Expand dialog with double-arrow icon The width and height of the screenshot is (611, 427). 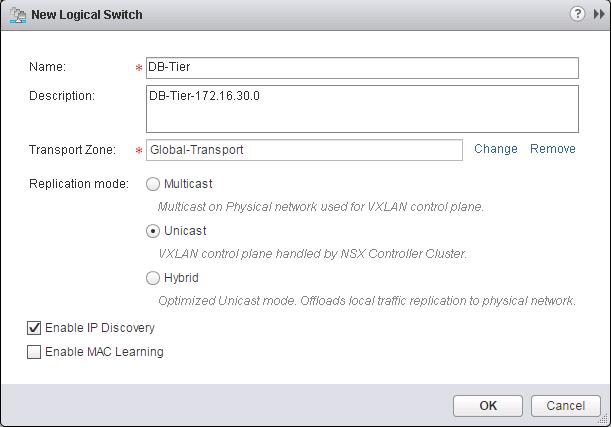tap(599, 14)
